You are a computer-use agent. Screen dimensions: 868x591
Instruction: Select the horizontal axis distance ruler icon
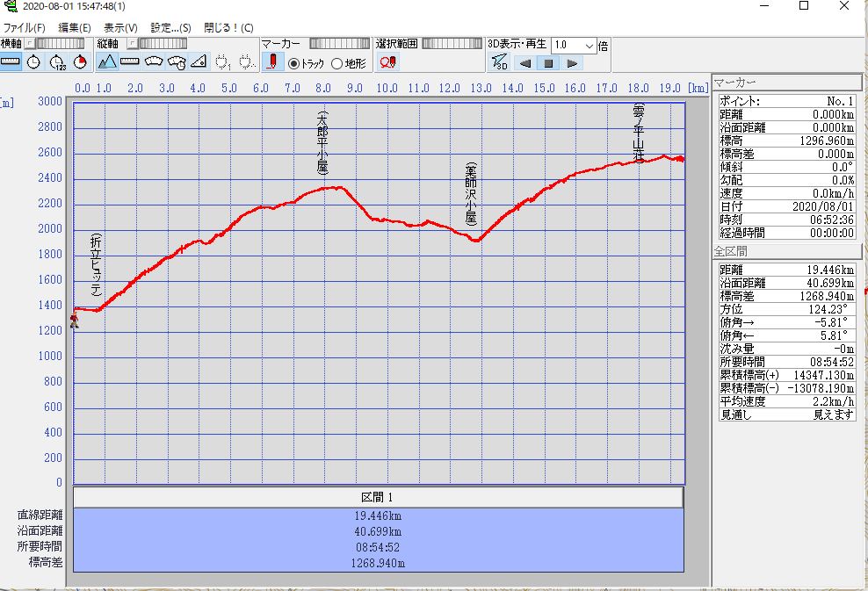point(11,61)
